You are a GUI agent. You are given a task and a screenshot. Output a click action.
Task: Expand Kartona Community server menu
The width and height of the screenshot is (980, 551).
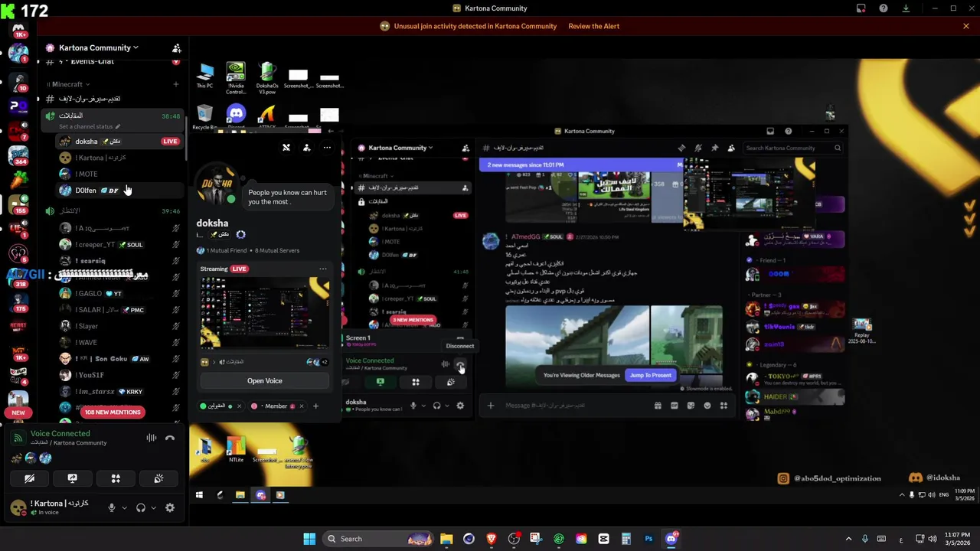[100, 47]
